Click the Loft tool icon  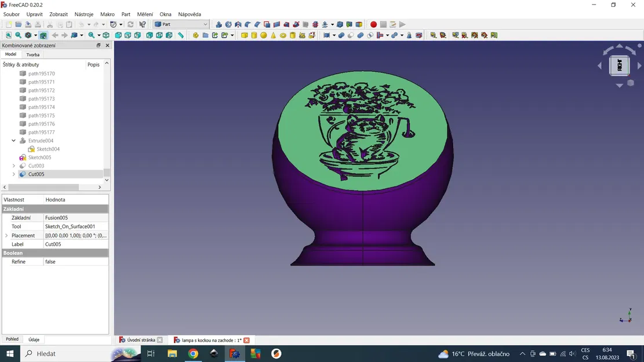[x=287, y=24]
